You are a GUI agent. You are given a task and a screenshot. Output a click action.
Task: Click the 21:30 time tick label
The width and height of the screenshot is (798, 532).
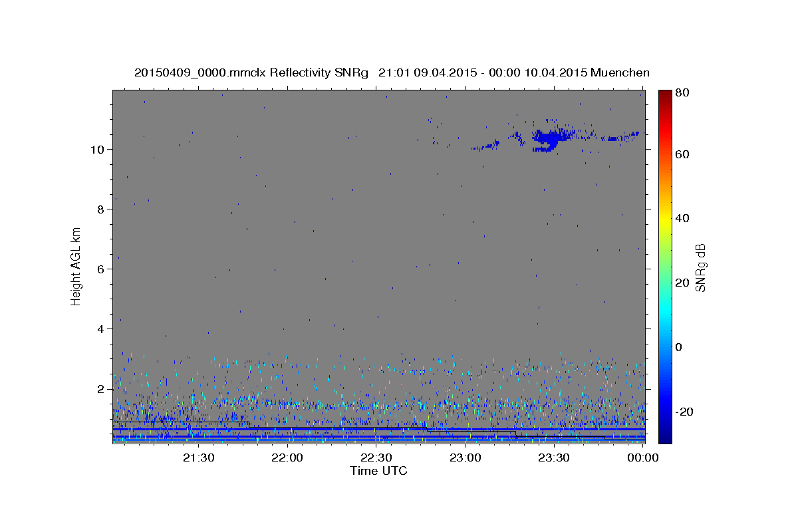[199, 458]
